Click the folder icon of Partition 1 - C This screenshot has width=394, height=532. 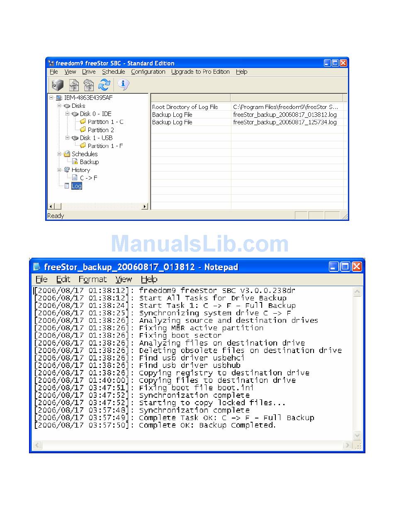83,121
